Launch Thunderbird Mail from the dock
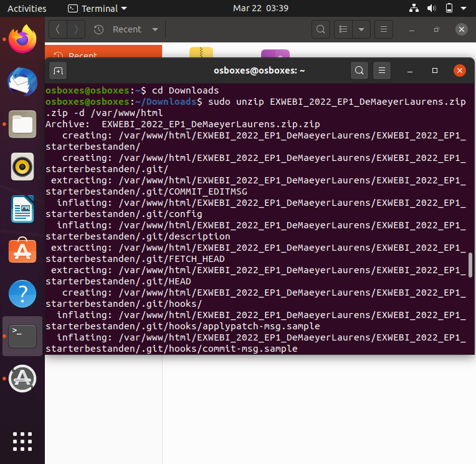476x464 pixels. click(22, 82)
